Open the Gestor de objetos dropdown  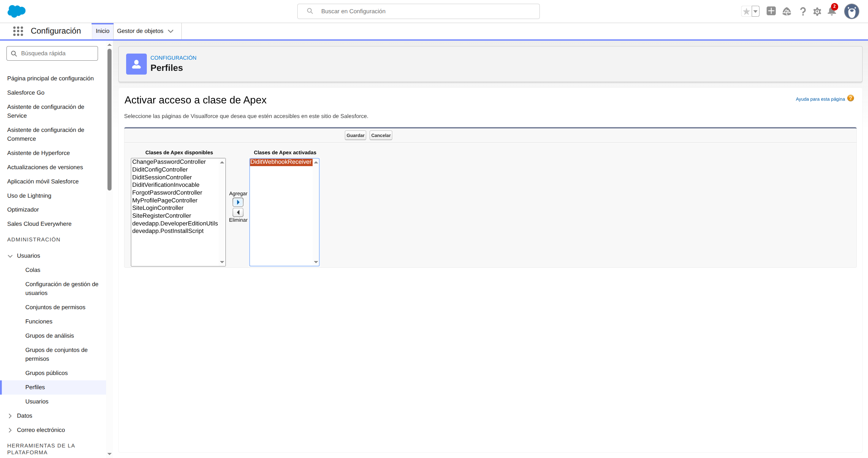point(146,31)
